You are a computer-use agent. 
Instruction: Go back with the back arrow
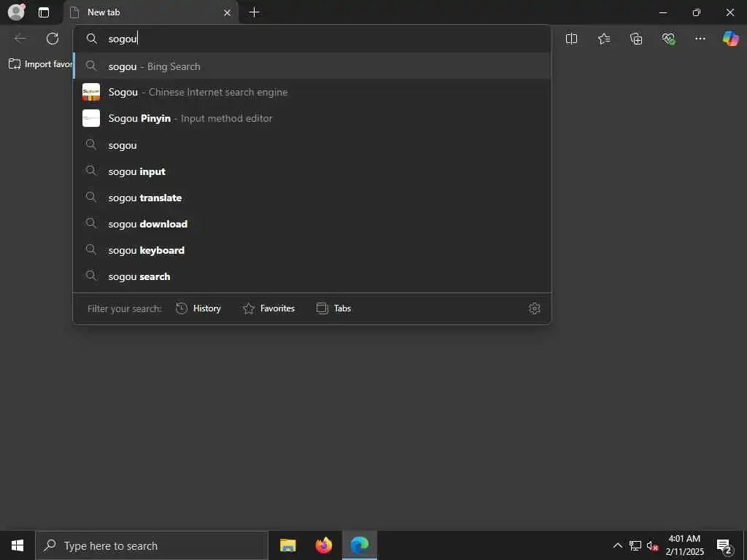coord(20,39)
